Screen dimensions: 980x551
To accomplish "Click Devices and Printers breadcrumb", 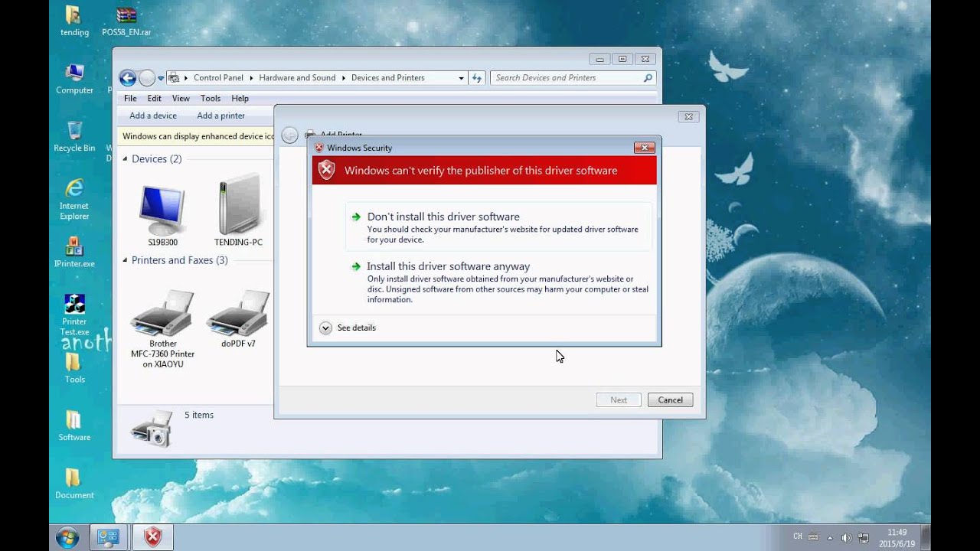I will tap(387, 78).
